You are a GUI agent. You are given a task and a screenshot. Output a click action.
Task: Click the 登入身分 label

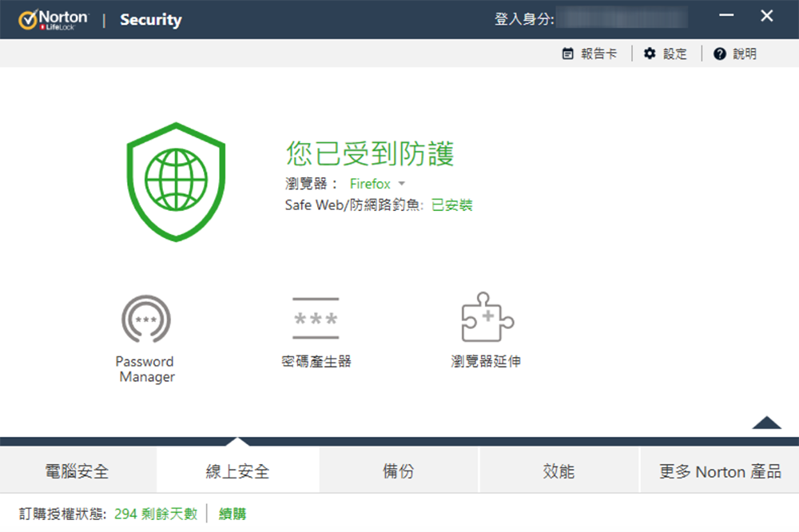524,19
